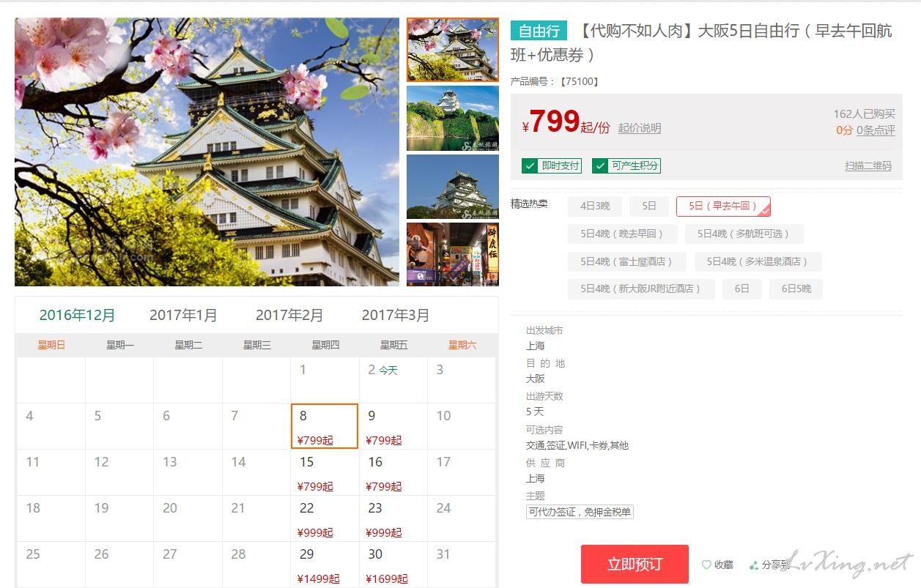Click the share icon next to 分享到
921x588 pixels.
(754, 565)
